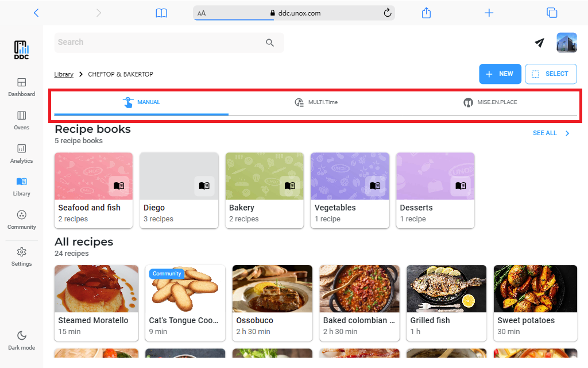
Task: Click the search magnifier icon
Action: (270, 43)
